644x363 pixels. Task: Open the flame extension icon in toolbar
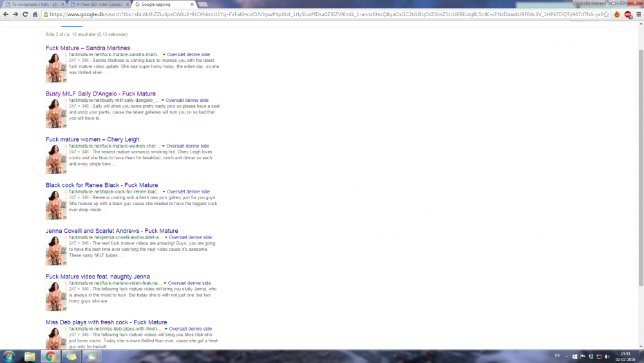click(617, 14)
